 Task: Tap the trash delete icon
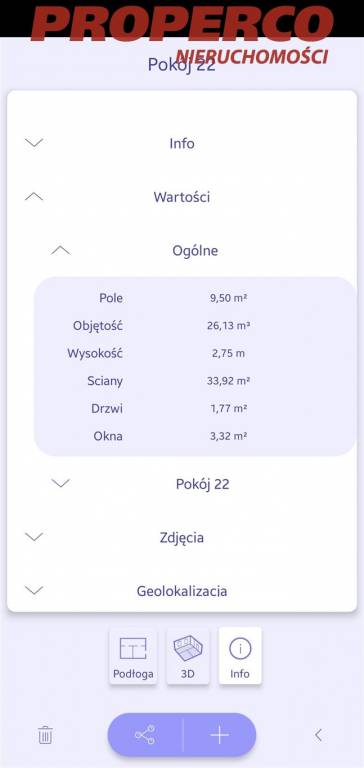coord(45,735)
